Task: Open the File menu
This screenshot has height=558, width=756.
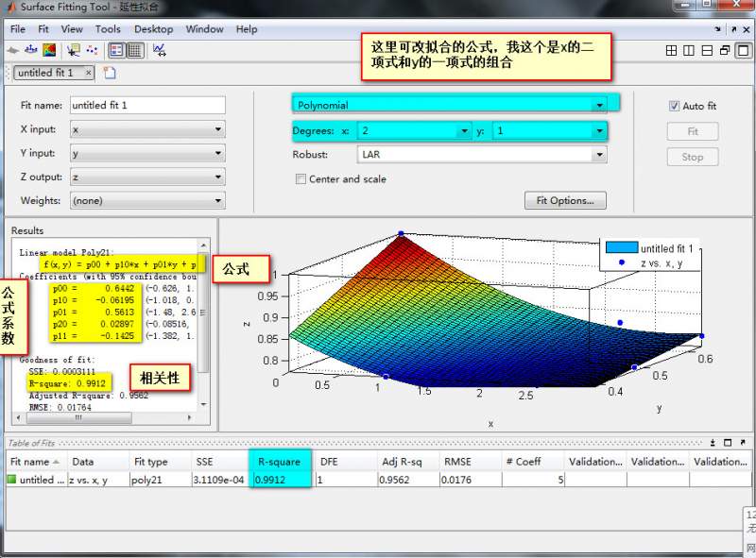Action: 18,29
